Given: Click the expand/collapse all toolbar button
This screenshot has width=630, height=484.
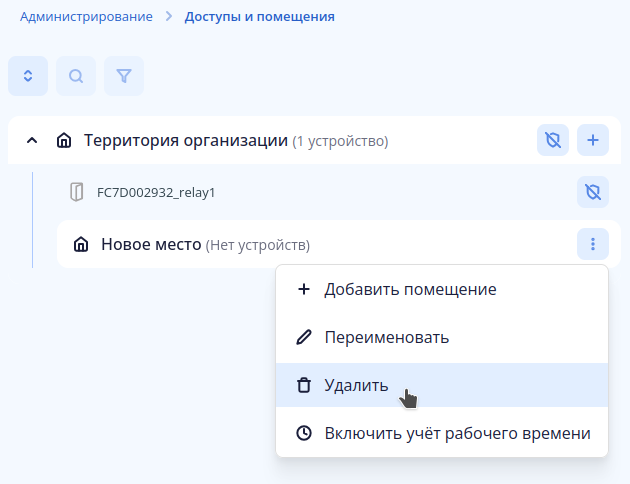Looking at the screenshot, I should tap(28, 76).
